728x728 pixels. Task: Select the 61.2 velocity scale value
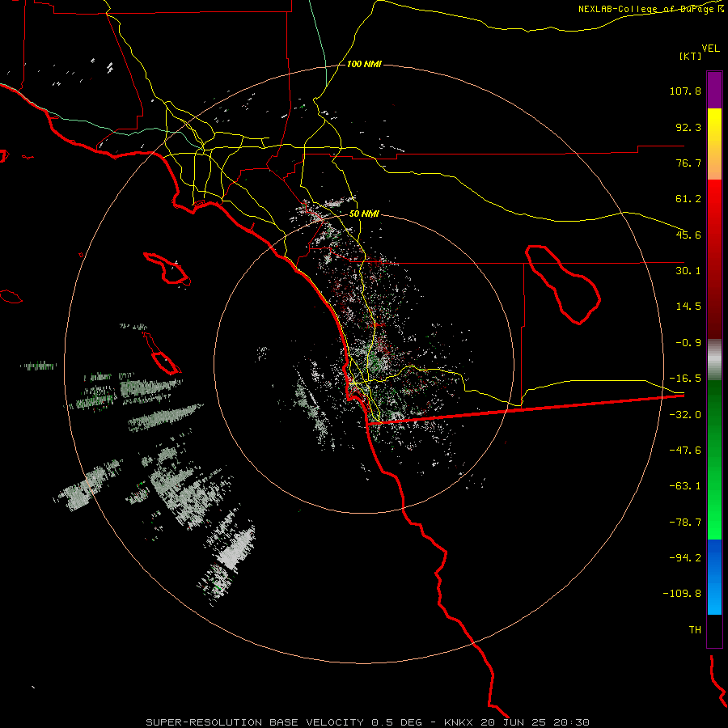[x=688, y=199]
